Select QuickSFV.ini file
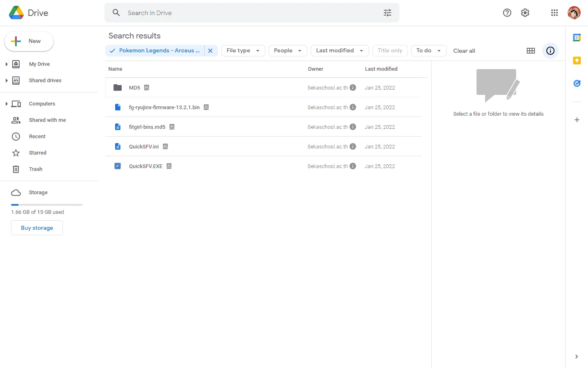Viewport: 588px width, 368px height. click(263, 146)
